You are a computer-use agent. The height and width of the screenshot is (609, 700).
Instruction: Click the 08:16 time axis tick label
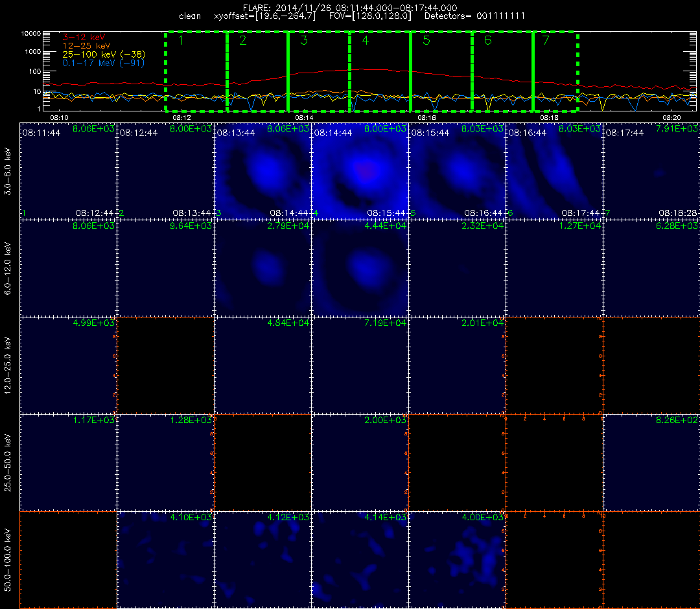[426, 117]
